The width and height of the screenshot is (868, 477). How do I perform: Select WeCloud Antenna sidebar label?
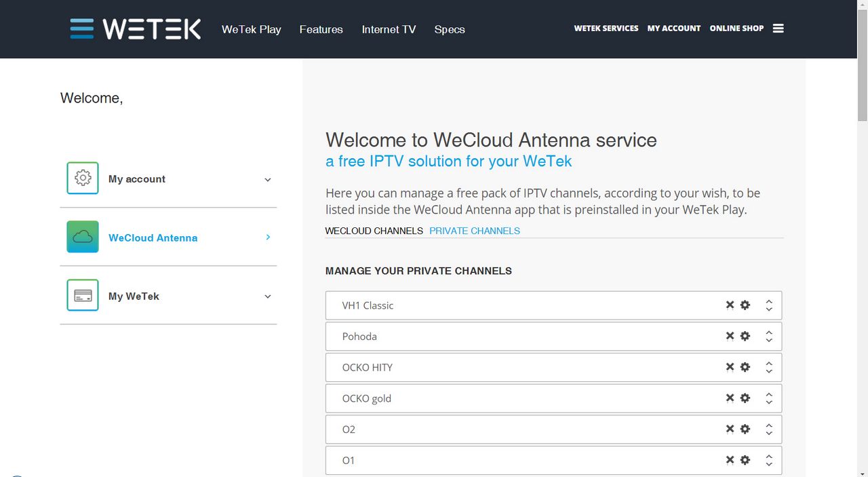153,237
